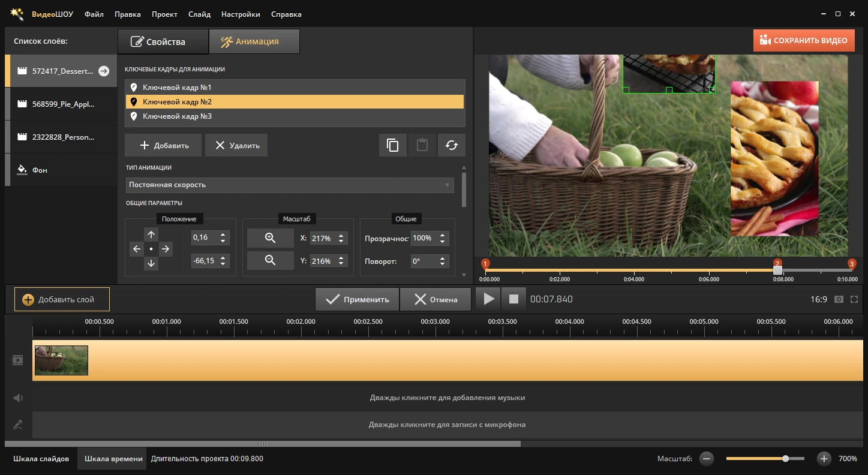Move layer position left with arrow
Screen dimensions: 868x475
(x=137, y=249)
